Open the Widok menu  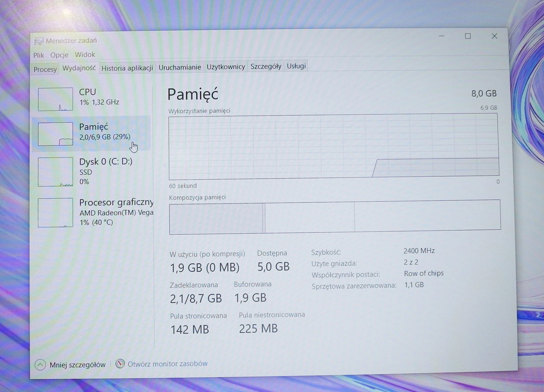coord(85,55)
